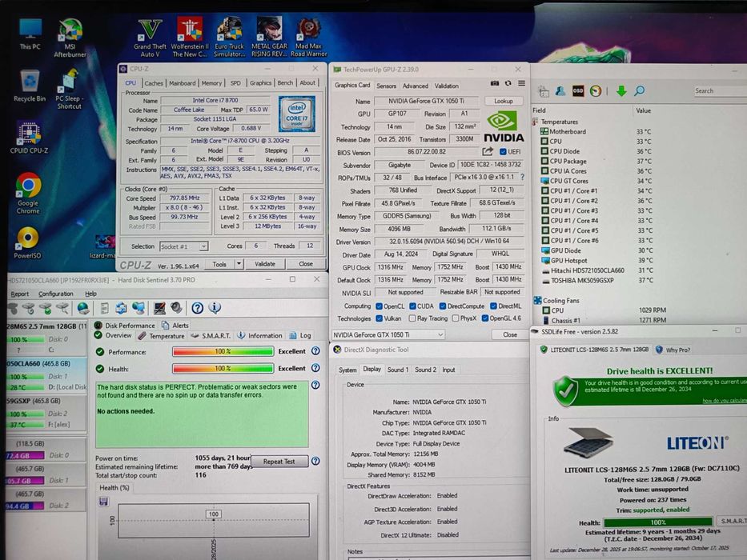
Task: Toggle DirectCompute checkbox in GPU-Z
Action: tap(443, 306)
